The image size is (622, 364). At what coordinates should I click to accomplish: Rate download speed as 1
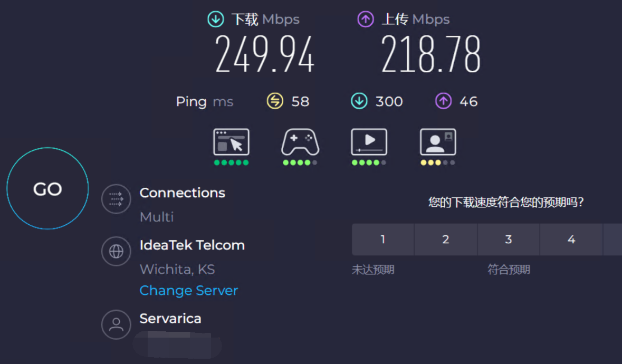click(383, 239)
